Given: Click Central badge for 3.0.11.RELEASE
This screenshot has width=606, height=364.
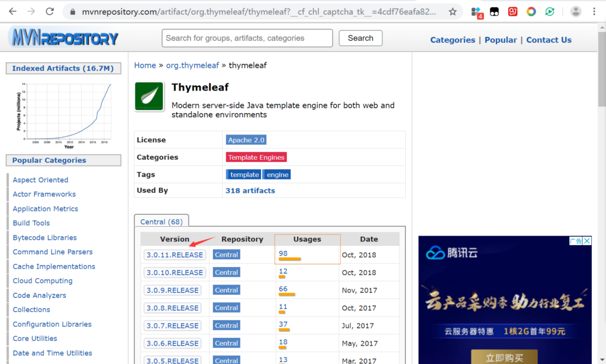Looking at the screenshot, I should [227, 255].
